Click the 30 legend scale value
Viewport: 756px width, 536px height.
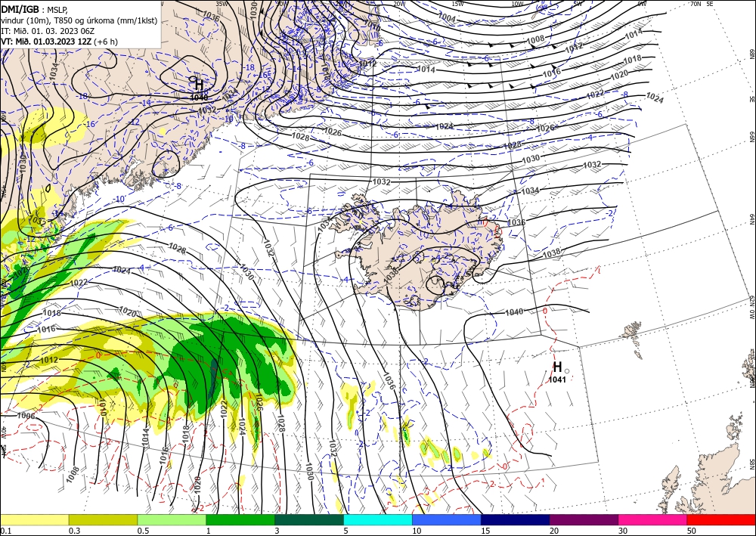pyautogui.click(x=623, y=531)
